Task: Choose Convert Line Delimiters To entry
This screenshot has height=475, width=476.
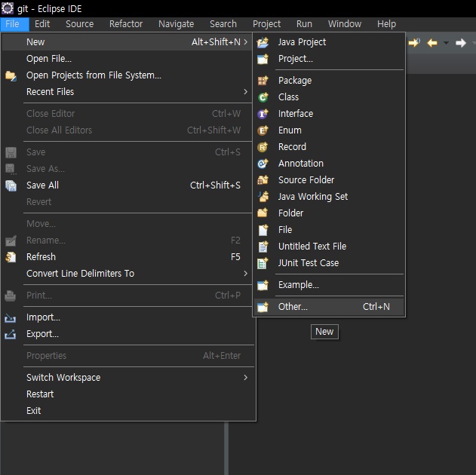Action: pos(127,274)
